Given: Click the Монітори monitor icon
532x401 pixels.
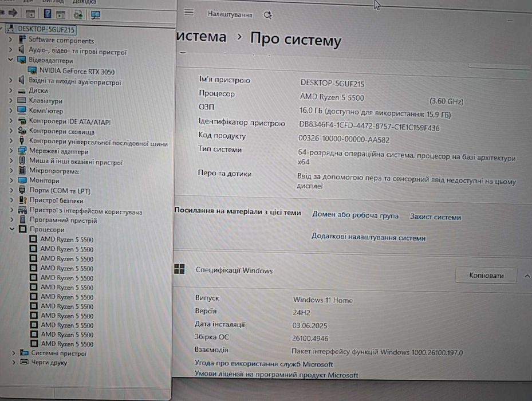Looking at the screenshot, I should pos(22,180).
